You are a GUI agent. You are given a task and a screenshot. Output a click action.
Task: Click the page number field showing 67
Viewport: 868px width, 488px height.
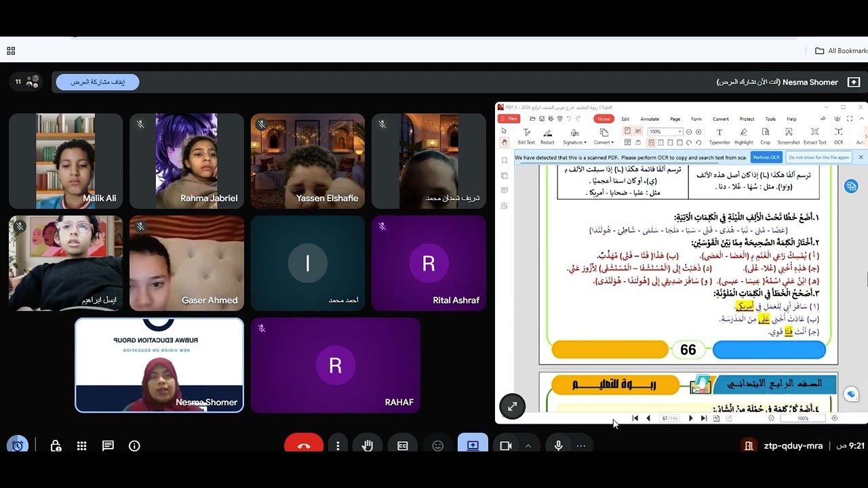(x=669, y=418)
